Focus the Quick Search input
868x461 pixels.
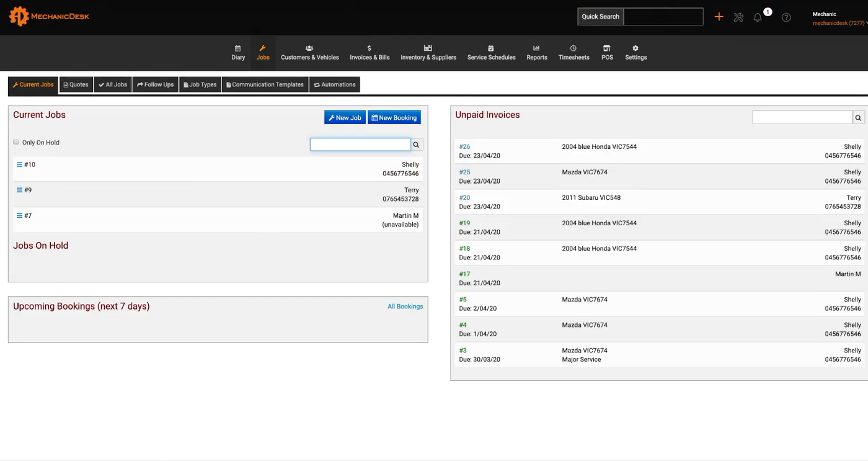coord(663,17)
